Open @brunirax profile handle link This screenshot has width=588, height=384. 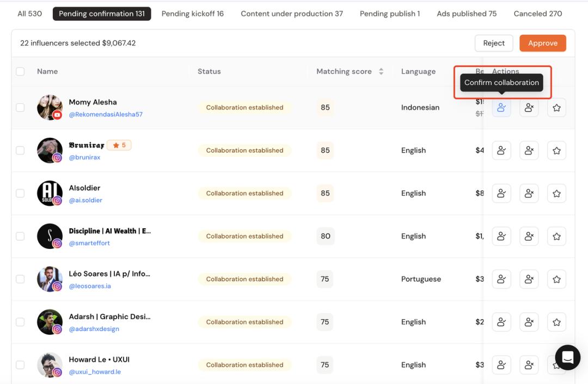[84, 157]
